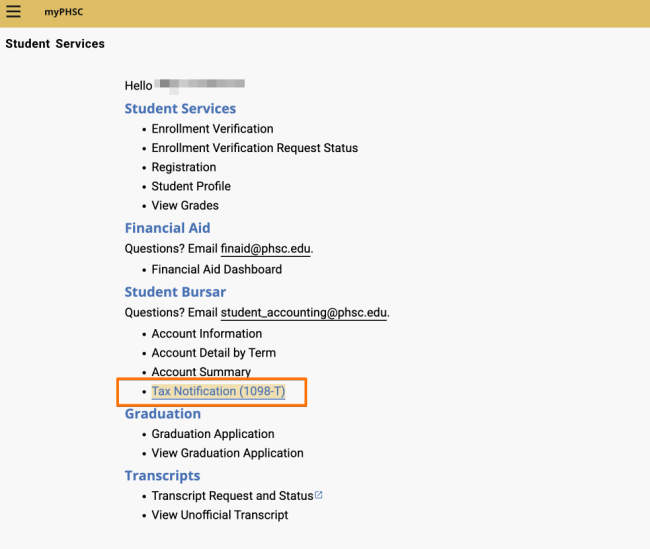Screen dimensions: 650x549
Task: Select View Graduation Application
Action: (x=227, y=453)
